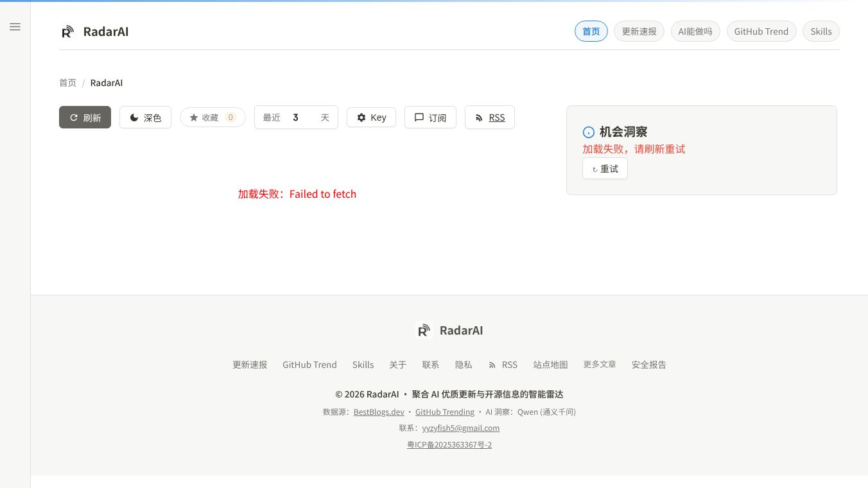Viewport: 868px width, 488px height.
Task: Select the 首页 navigation tab
Action: [x=591, y=31]
